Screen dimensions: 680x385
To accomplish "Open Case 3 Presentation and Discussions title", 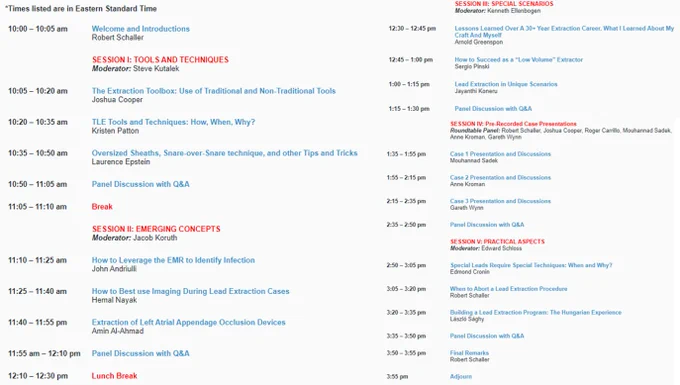I will click(x=500, y=201).
